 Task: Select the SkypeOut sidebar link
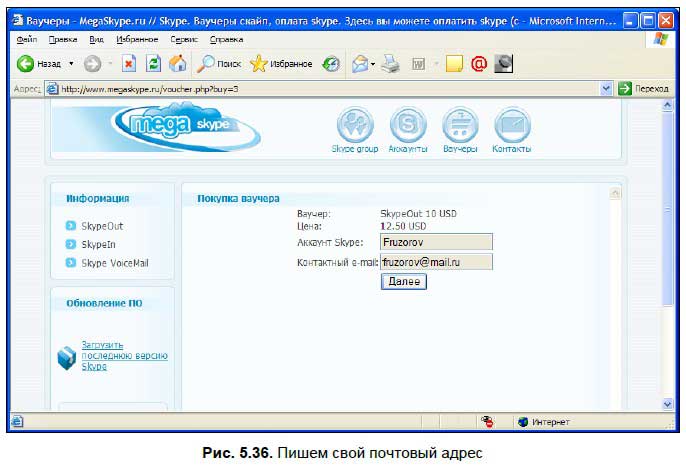[x=102, y=226]
